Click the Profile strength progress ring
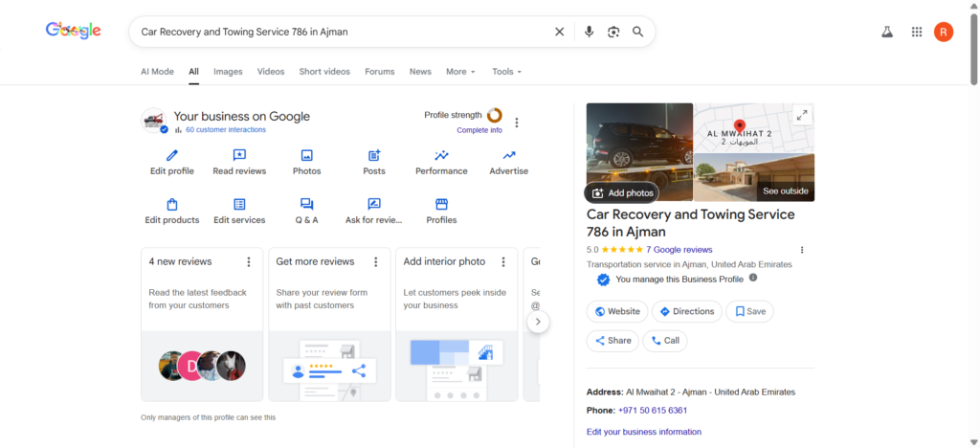Viewport: 980px width, 448px height. point(494,116)
